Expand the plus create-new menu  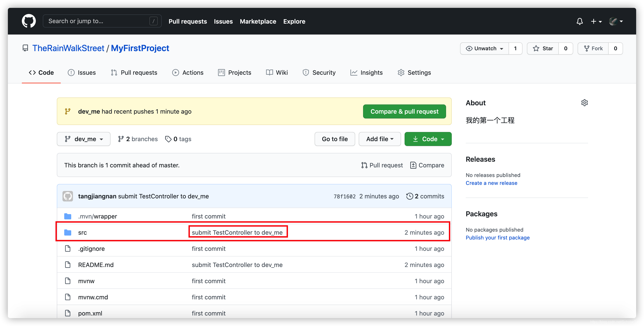pos(596,21)
